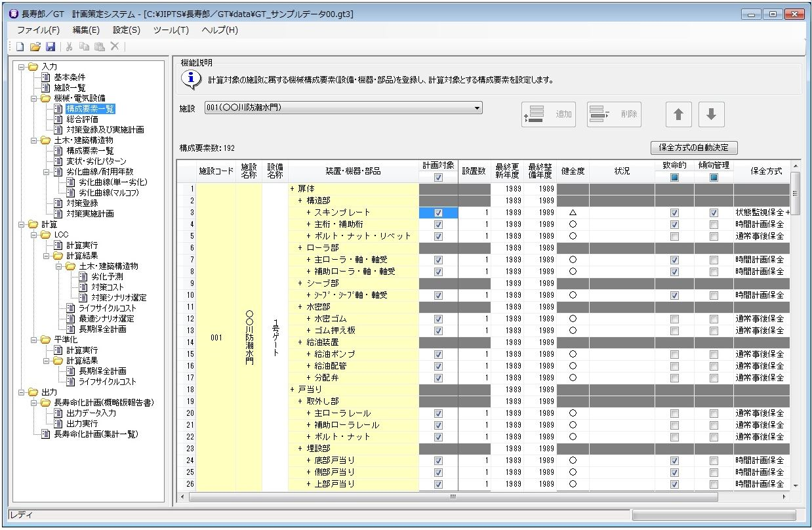Collapse the LCC tree node

point(35,235)
